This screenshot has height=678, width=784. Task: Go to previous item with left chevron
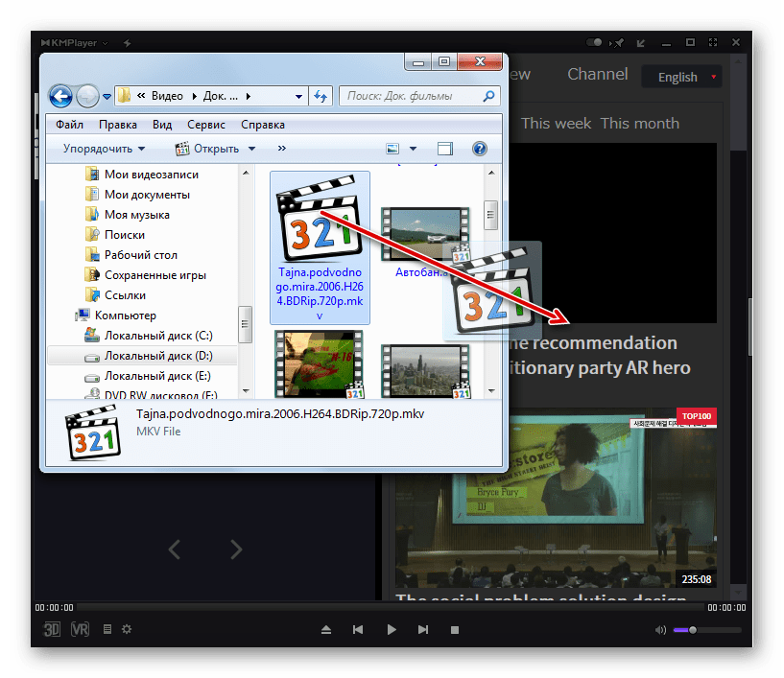click(x=174, y=549)
